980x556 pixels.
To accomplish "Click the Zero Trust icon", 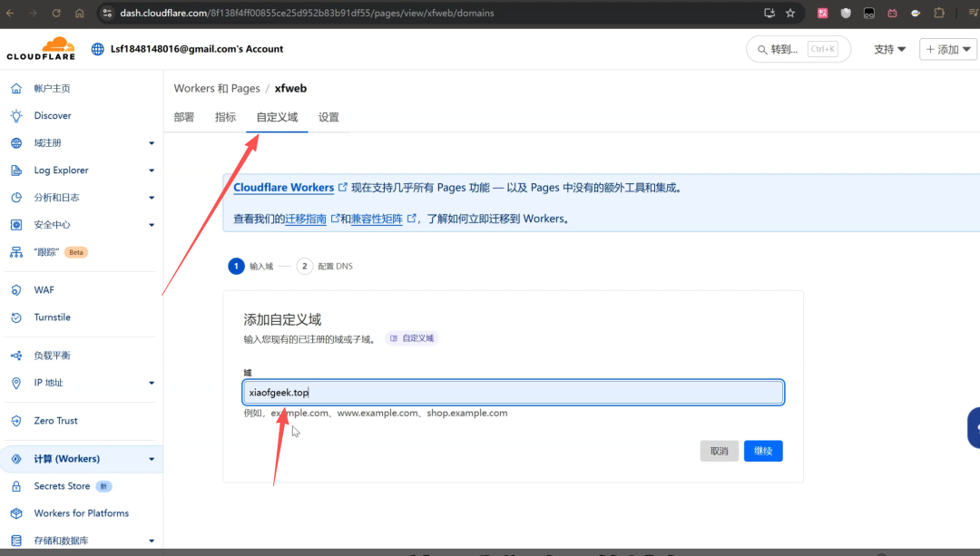I will pyautogui.click(x=16, y=421).
